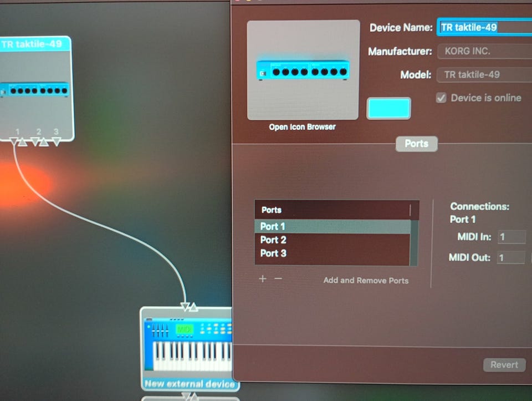Add a new port with the plus button
Screen dimensions: 532x401
[263, 279]
